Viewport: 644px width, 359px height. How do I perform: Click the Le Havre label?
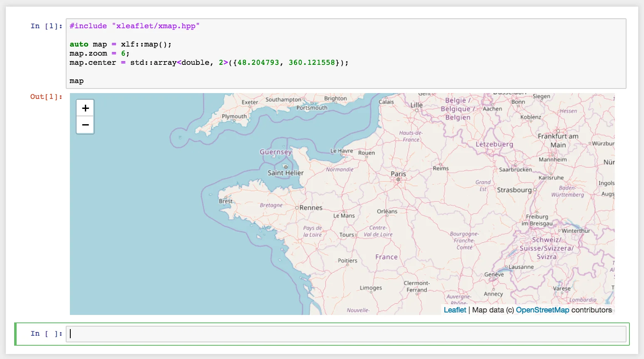pyautogui.click(x=342, y=151)
